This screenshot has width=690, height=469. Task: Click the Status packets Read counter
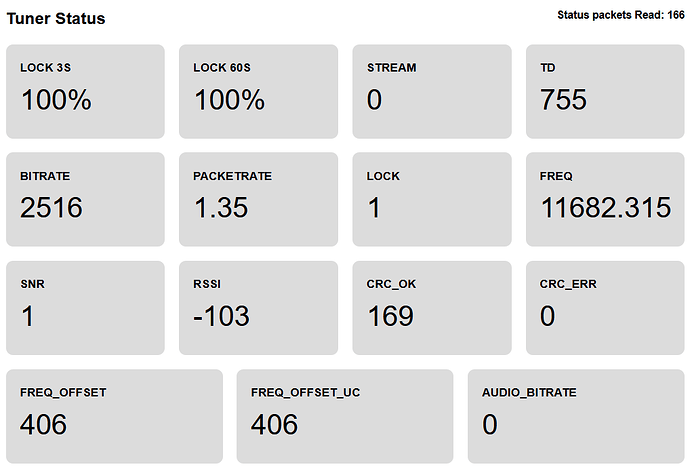click(620, 15)
